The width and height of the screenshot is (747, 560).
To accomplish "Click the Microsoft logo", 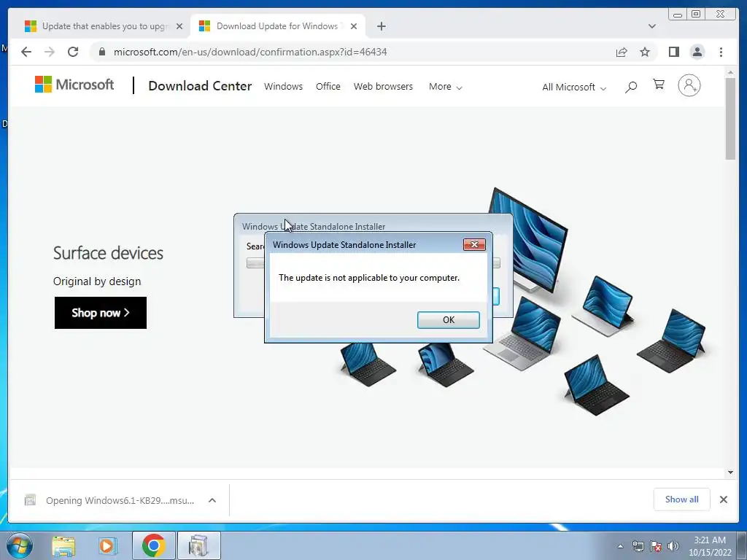I will coord(74,85).
